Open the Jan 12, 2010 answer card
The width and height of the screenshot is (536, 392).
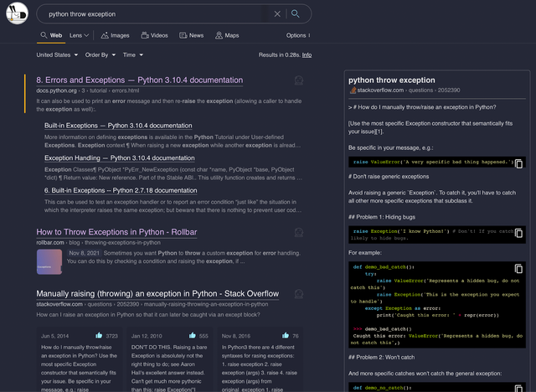169,359
